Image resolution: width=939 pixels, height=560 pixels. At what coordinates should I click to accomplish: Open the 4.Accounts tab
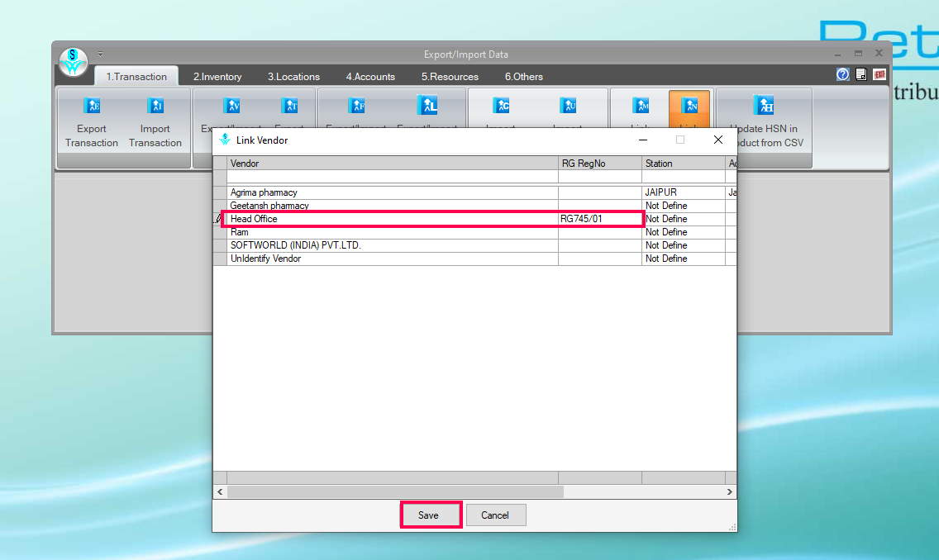coord(370,77)
